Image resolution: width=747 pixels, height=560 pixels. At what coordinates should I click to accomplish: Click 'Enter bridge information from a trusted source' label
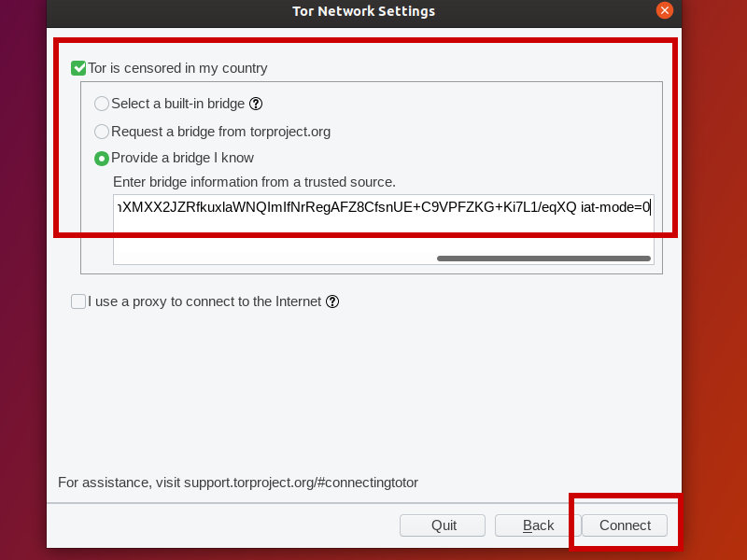(x=254, y=182)
